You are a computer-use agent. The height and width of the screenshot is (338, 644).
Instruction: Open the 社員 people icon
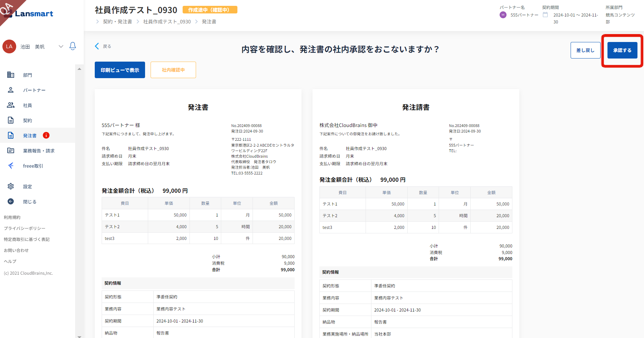[x=11, y=105]
